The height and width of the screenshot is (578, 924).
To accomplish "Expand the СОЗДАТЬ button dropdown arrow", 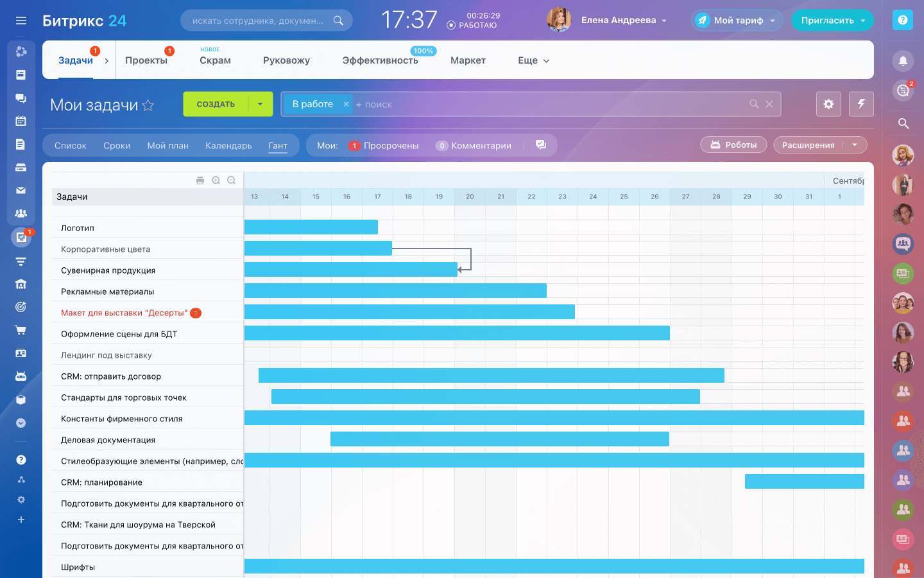I will 260,104.
